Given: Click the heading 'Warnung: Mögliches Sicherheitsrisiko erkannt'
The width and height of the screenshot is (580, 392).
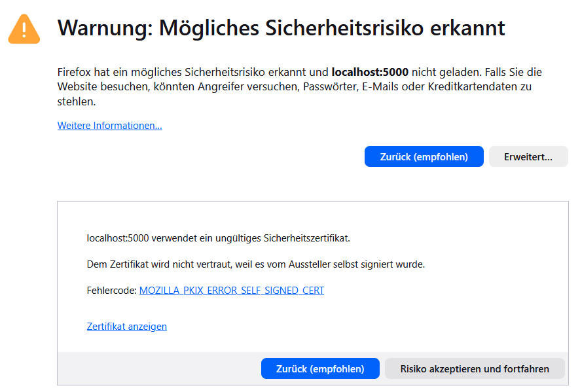Looking at the screenshot, I should [281, 28].
